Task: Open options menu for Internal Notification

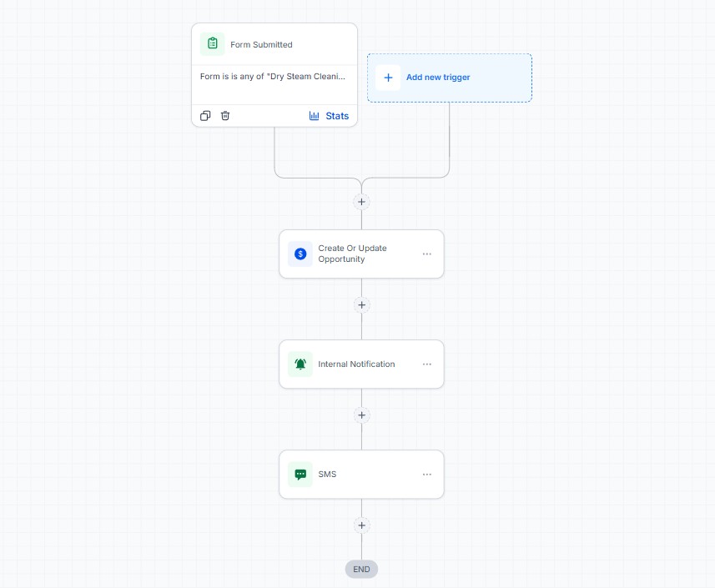Action: coord(427,364)
